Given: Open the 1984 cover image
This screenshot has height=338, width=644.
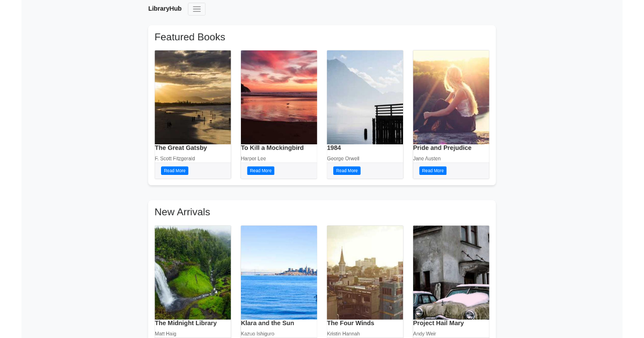Looking at the screenshot, I should point(365,97).
